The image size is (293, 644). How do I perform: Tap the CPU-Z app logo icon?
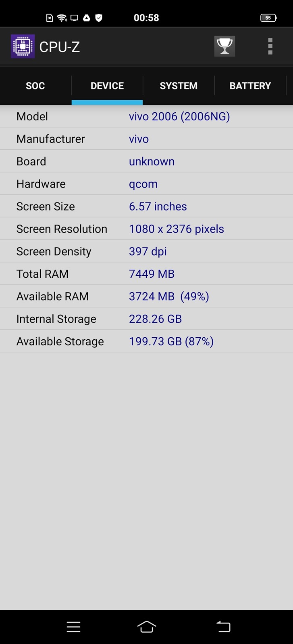click(x=23, y=47)
